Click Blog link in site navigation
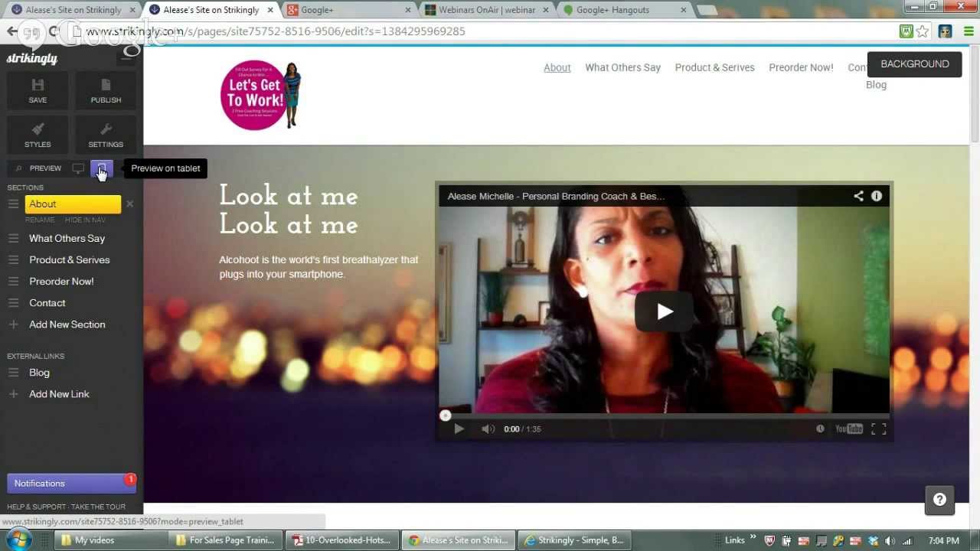The image size is (980, 551). (876, 85)
